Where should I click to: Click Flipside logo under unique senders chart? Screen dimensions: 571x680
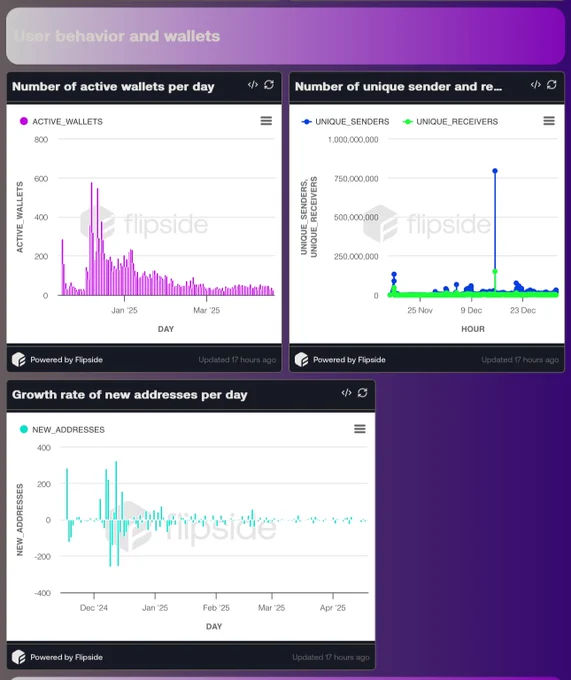pos(301,360)
